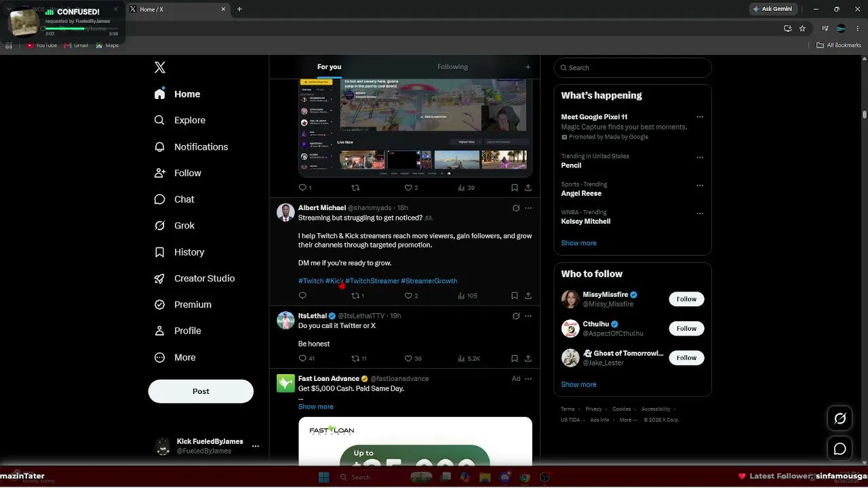The width and height of the screenshot is (868, 488).
Task: Open floating chat messages button
Action: [840, 449]
